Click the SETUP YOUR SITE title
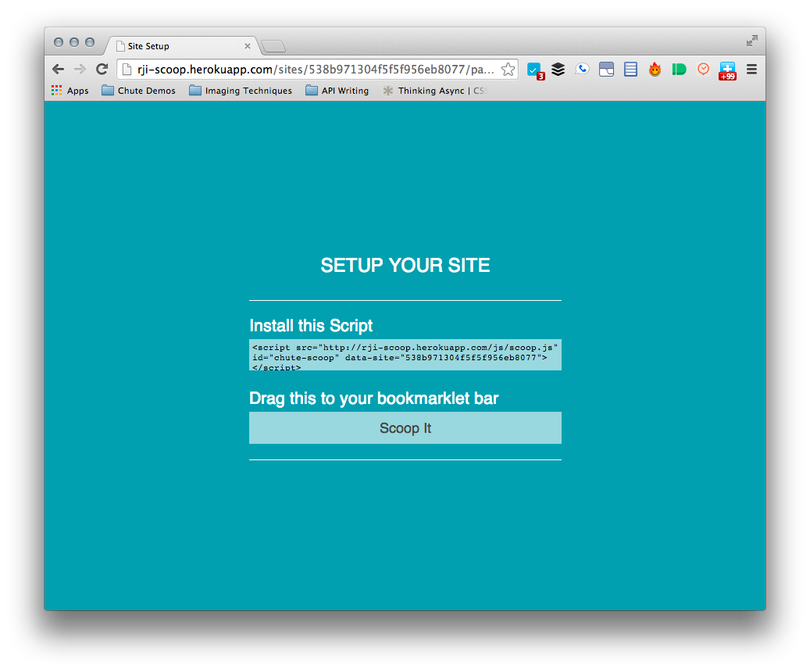This screenshot has width=810, height=672. tap(405, 265)
